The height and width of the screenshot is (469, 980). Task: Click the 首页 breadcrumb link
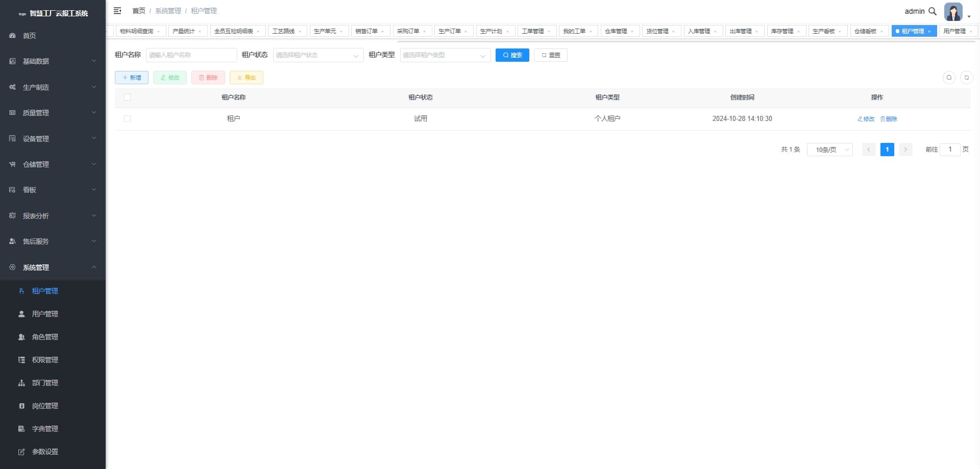(x=139, y=11)
